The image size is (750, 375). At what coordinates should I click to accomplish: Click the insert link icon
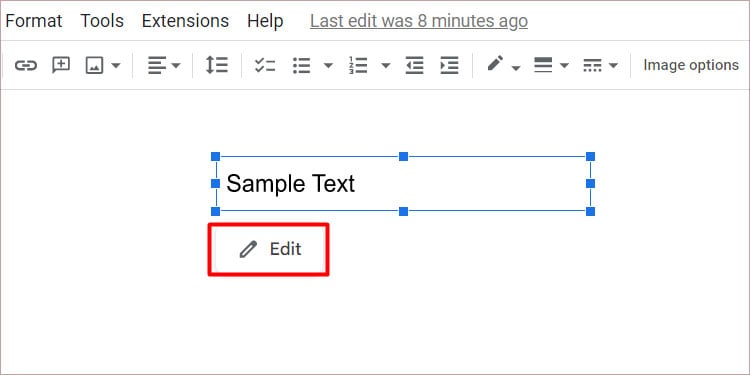coord(25,65)
